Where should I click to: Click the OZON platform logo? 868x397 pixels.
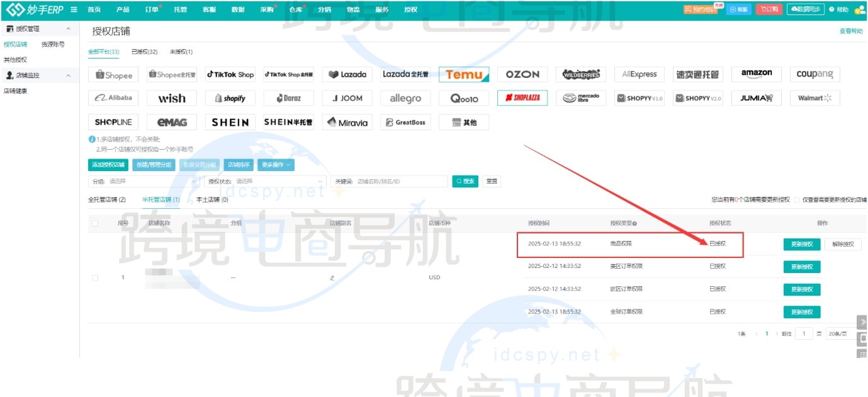tap(522, 74)
